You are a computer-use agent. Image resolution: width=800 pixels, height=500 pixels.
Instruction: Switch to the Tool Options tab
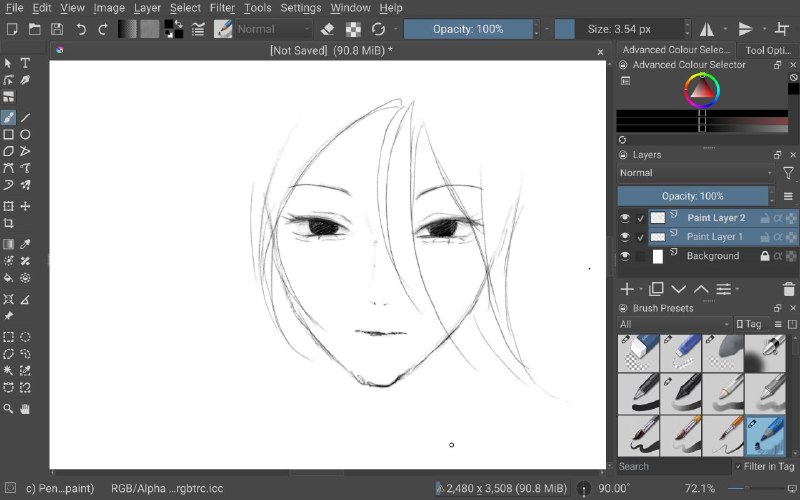pyautogui.click(x=768, y=50)
